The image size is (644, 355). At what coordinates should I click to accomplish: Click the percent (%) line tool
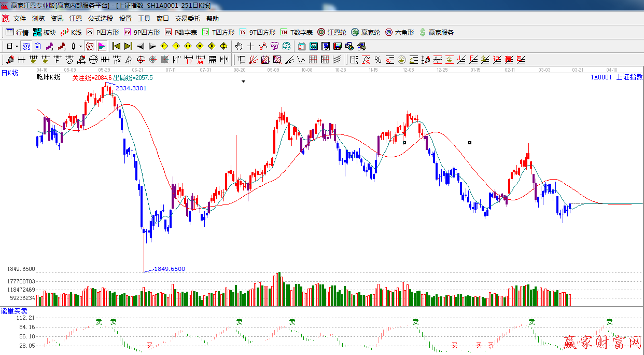pos(378,60)
